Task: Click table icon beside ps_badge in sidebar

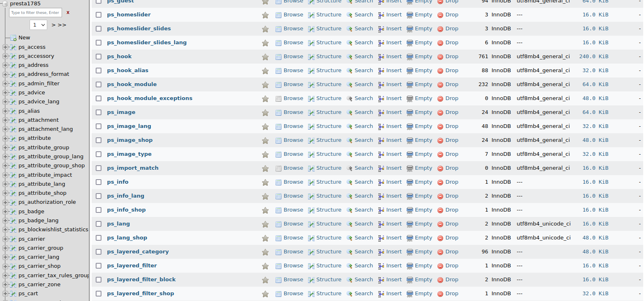Action: tap(13, 212)
